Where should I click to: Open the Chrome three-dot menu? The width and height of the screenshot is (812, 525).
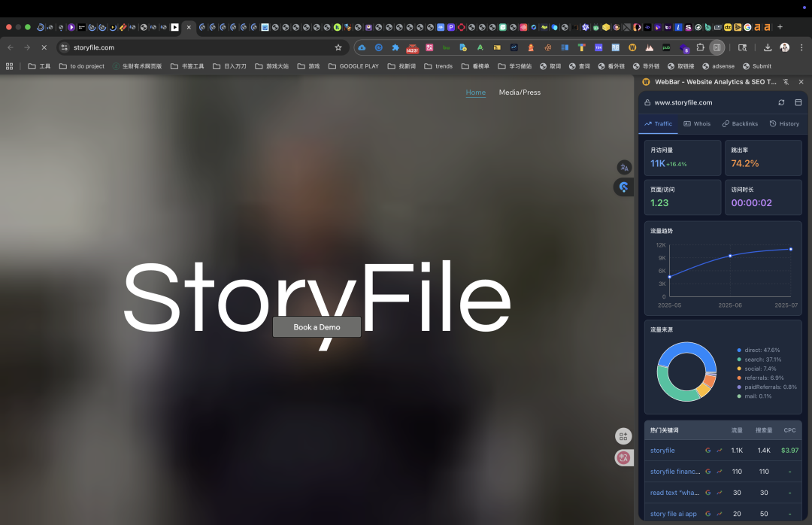(x=801, y=47)
